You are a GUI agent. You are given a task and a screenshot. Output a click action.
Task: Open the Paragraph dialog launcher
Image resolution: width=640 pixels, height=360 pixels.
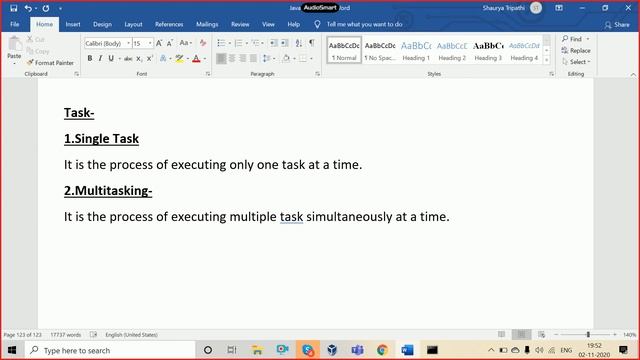click(x=317, y=74)
